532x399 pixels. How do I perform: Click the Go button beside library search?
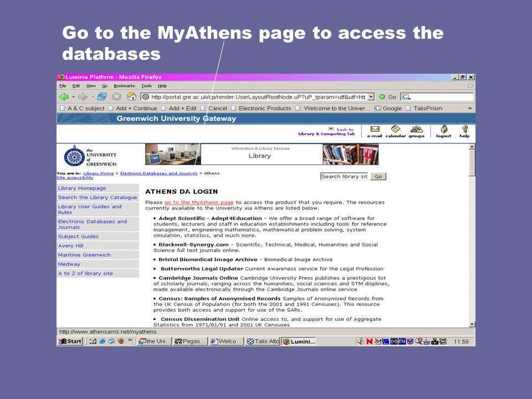[x=378, y=176]
